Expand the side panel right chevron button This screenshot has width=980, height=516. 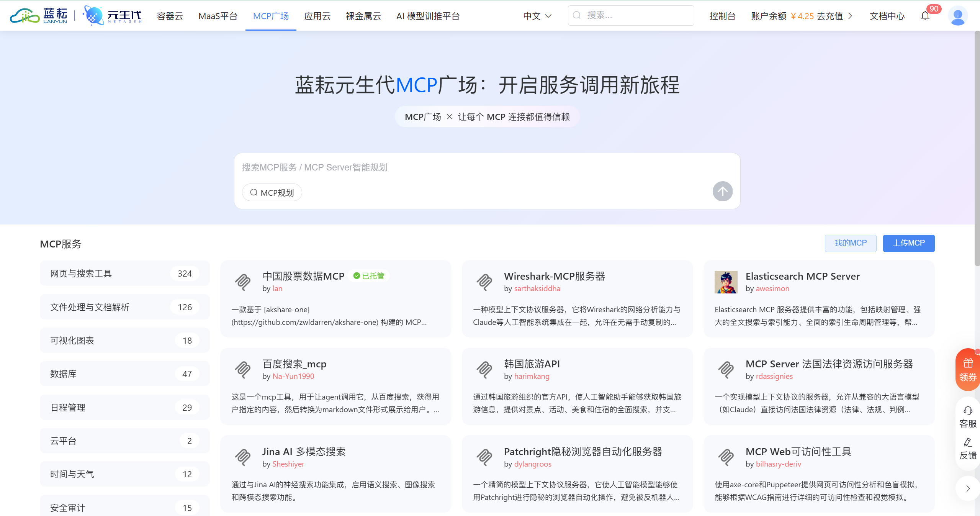[x=968, y=488]
